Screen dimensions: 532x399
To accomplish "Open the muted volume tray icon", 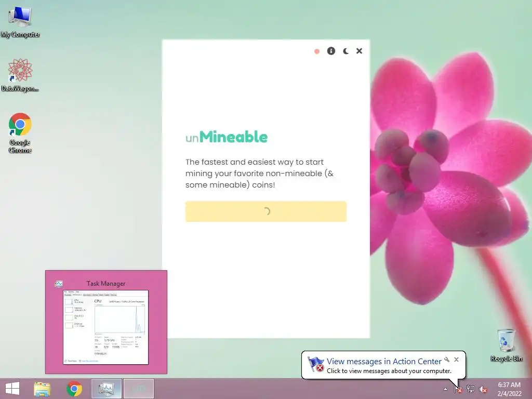I will tap(483, 389).
